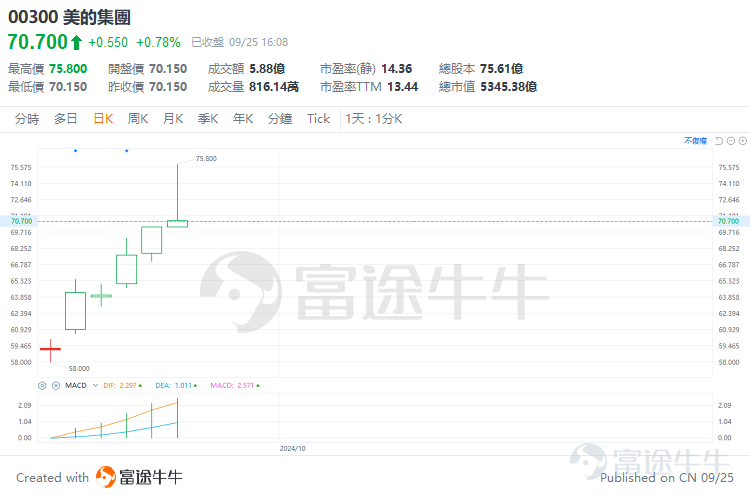Image resolution: width=750 pixels, height=498 pixels.
Task: Switch to the 多日 tab
Action: (x=66, y=119)
